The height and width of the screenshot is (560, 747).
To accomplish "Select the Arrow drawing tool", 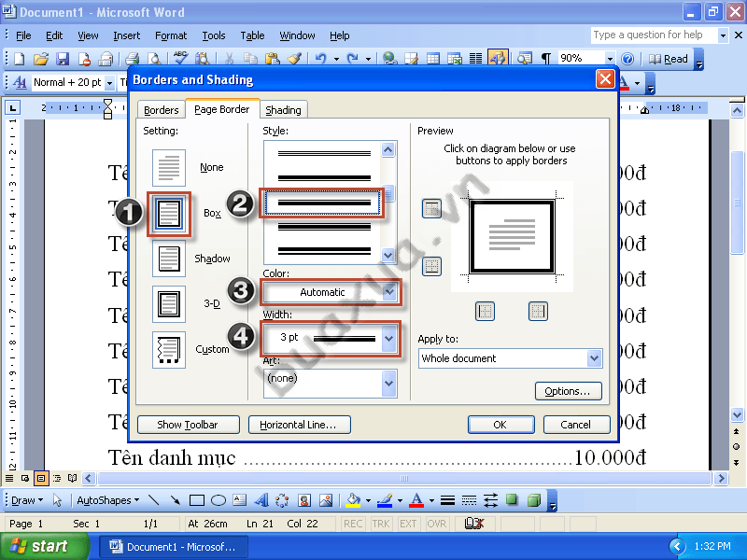I will [x=176, y=500].
